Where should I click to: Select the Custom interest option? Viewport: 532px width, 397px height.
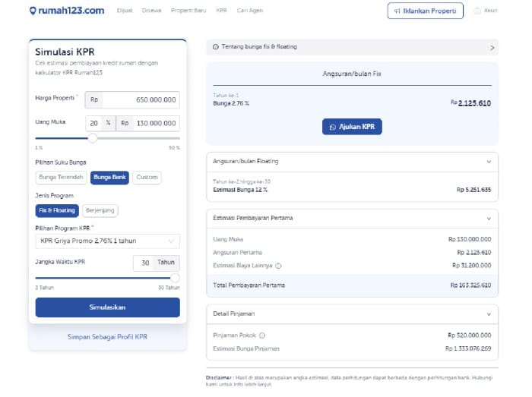coord(147,177)
